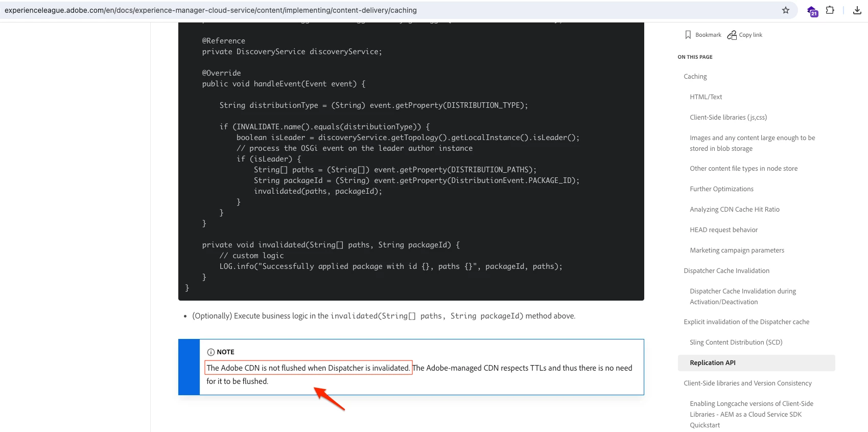The image size is (868, 432).
Task: Click the Copy link chain icon
Action: (x=732, y=35)
